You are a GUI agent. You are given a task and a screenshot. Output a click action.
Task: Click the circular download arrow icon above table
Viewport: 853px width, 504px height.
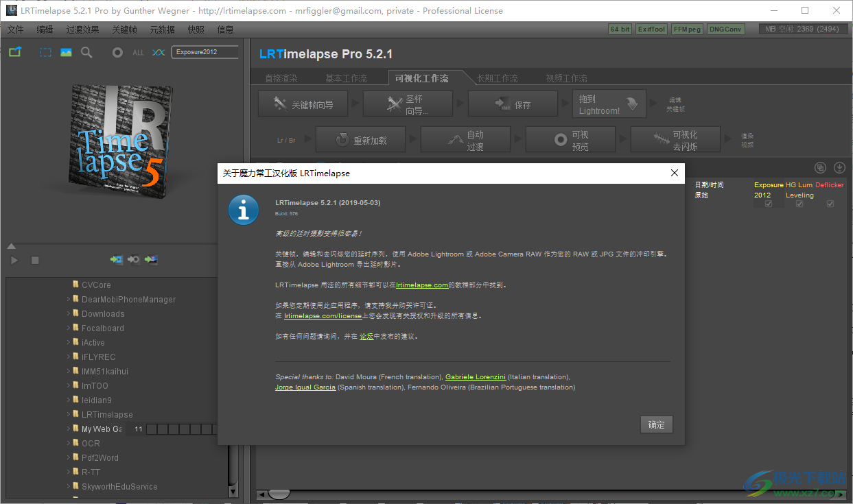(839, 168)
